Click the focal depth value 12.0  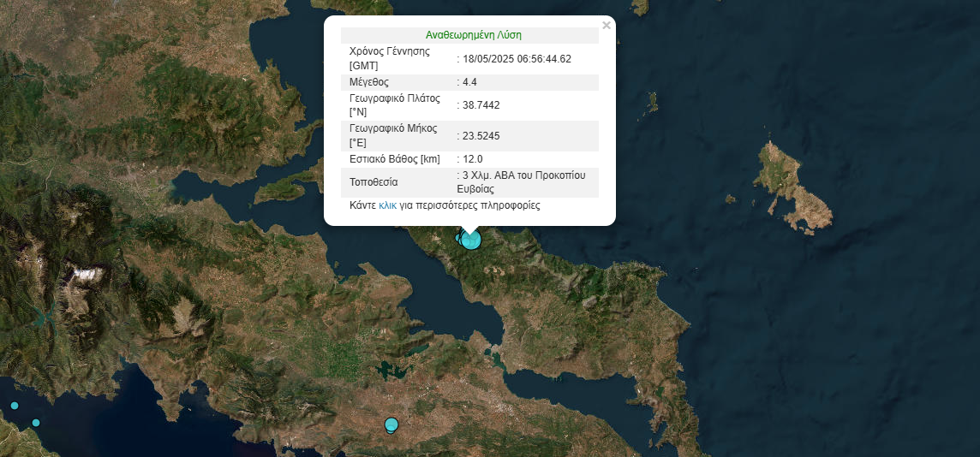(472, 159)
